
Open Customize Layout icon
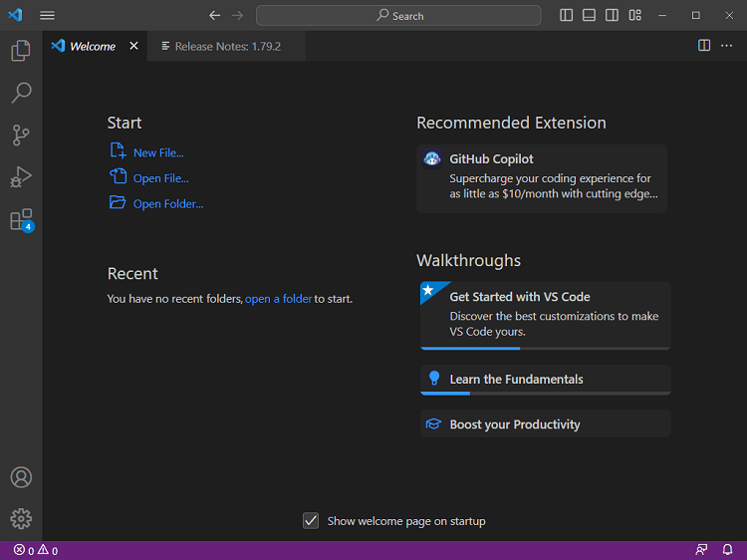(634, 15)
